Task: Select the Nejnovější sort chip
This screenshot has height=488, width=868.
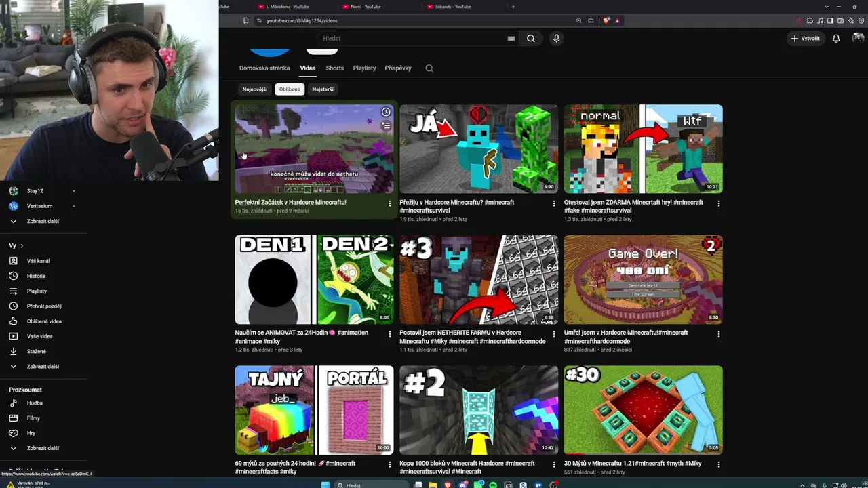Action: (255, 89)
